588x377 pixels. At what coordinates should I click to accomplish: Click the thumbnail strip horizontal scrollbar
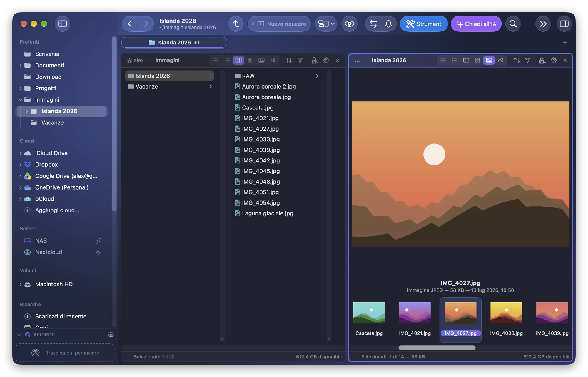coord(437,348)
